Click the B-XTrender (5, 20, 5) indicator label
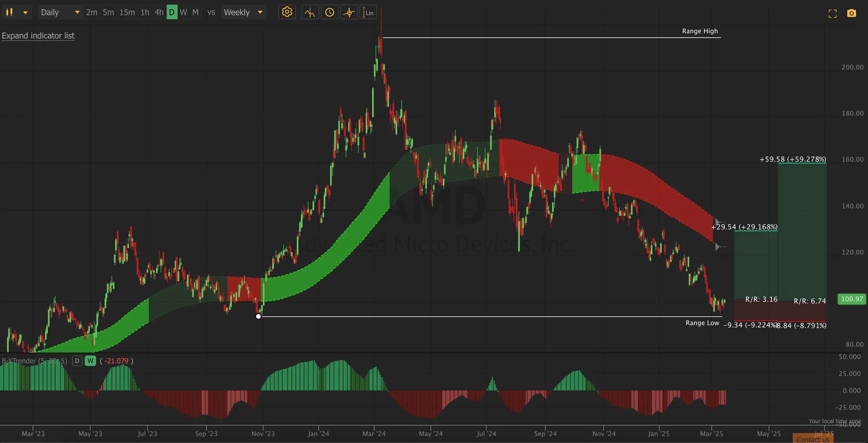This screenshot has height=443, width=868. 34,361
